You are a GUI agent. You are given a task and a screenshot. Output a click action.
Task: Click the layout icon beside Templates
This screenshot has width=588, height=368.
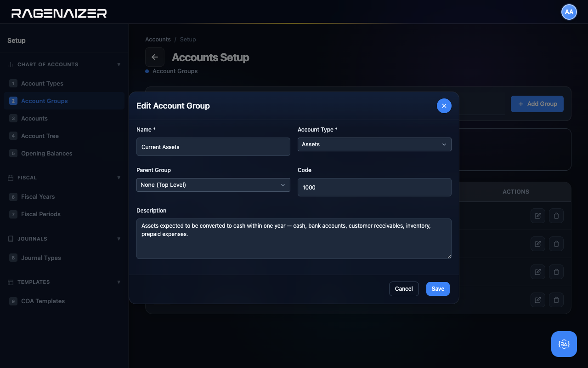11,282
